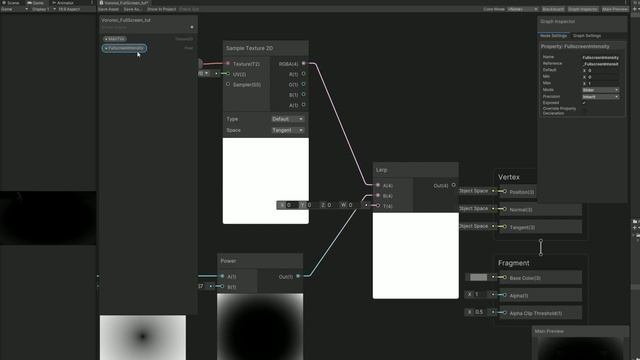The width and height of the screenshot is (640, 360).
Task: Click the G(1) output port on Sample Texture 2D
Action: [x=303, y=84]
